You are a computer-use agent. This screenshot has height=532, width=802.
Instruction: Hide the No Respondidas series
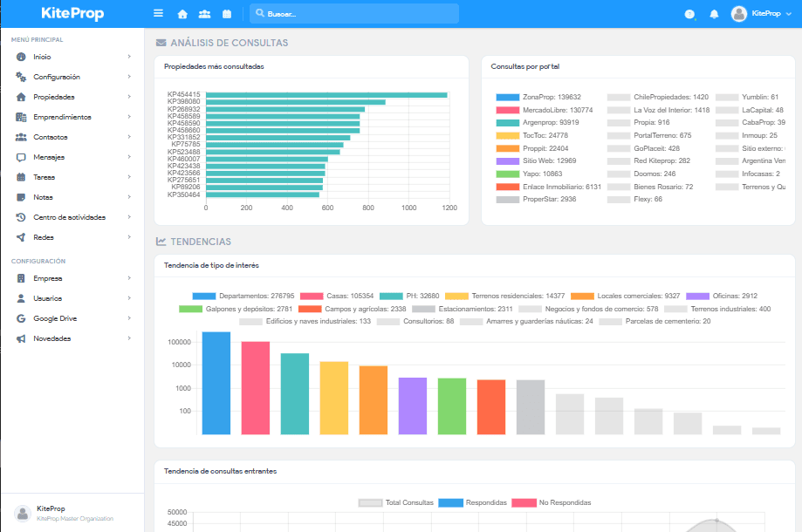coord(552,502)
